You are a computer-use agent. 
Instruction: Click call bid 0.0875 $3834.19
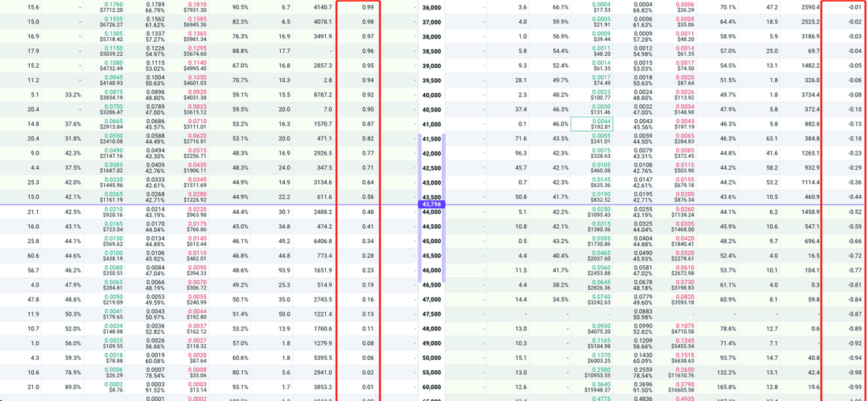[x=110, y=95]
